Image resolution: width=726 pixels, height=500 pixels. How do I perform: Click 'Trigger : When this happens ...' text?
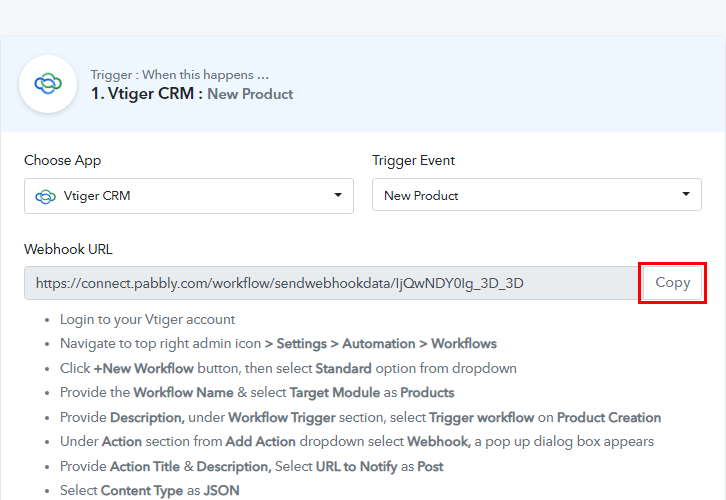(x=180, y=75)
